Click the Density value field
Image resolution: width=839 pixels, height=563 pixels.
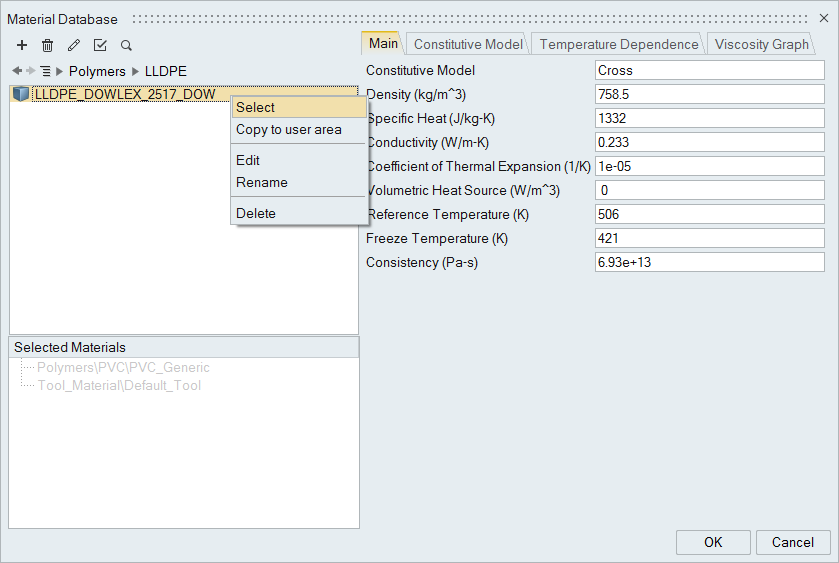pyautogui.click(x=709, y=95)
